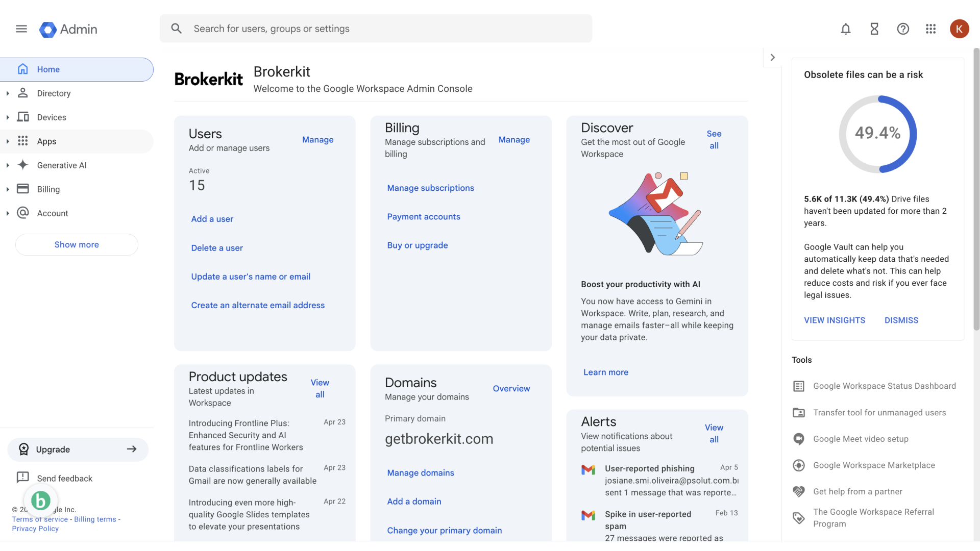Viewport: 980px width, 551px height.
Task: Click See all in Discover card
Action: pyautogui.click(x=714, y=139)
